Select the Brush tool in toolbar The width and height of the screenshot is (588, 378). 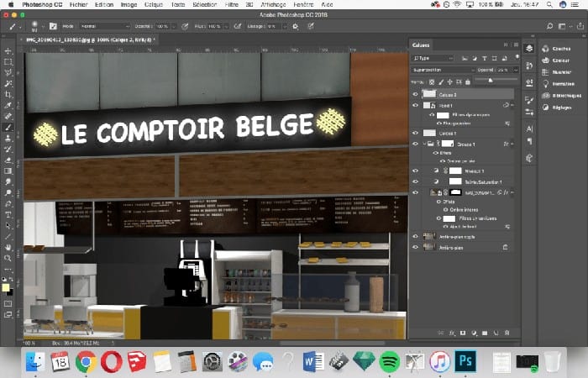click(8, 127)
